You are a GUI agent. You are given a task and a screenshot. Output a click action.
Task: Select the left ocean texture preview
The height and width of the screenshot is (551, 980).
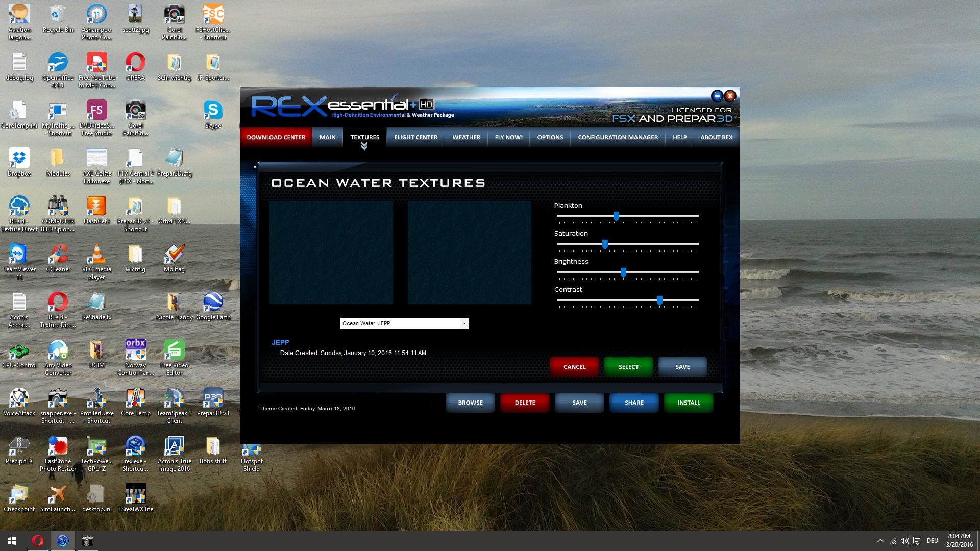(331, 252)
